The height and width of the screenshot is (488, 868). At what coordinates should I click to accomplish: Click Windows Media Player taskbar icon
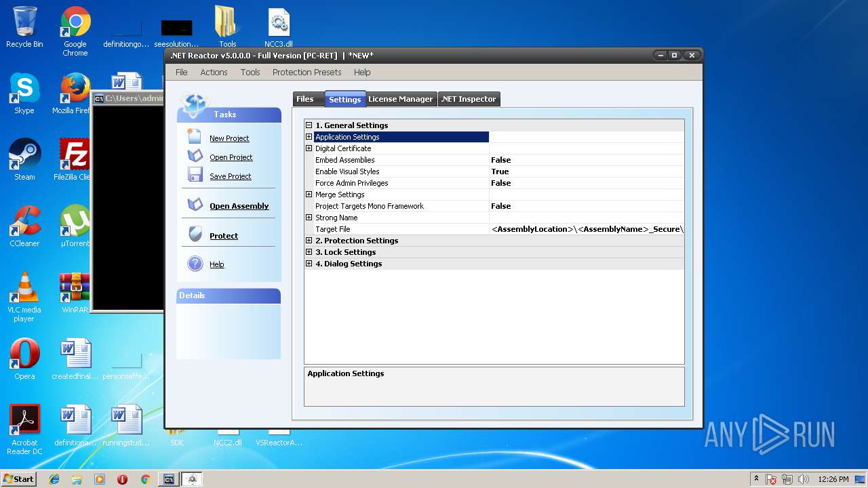(x=100, y=479)
